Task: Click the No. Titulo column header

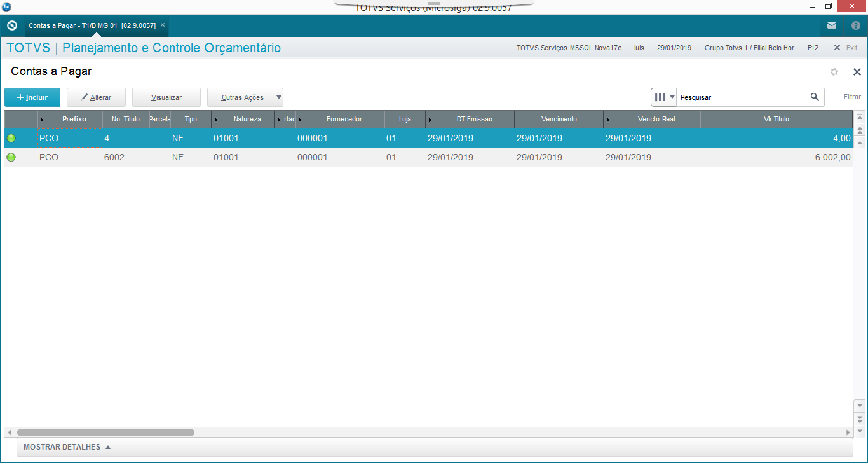Action: [x=126, y=119]
